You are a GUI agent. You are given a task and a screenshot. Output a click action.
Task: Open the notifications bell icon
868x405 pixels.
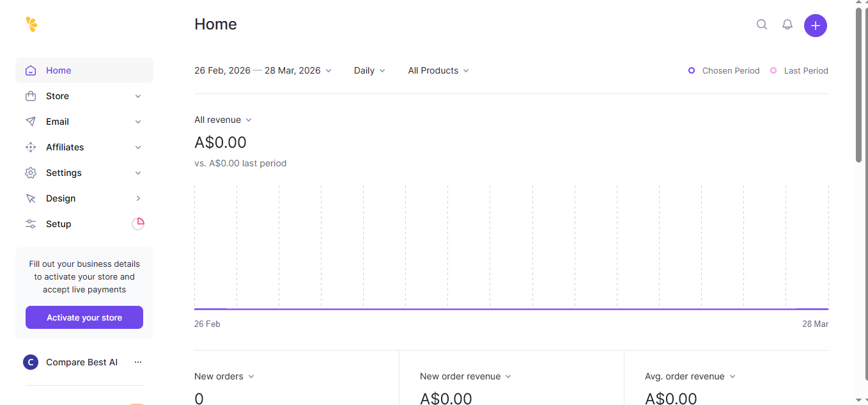click(x=787, y=24)
